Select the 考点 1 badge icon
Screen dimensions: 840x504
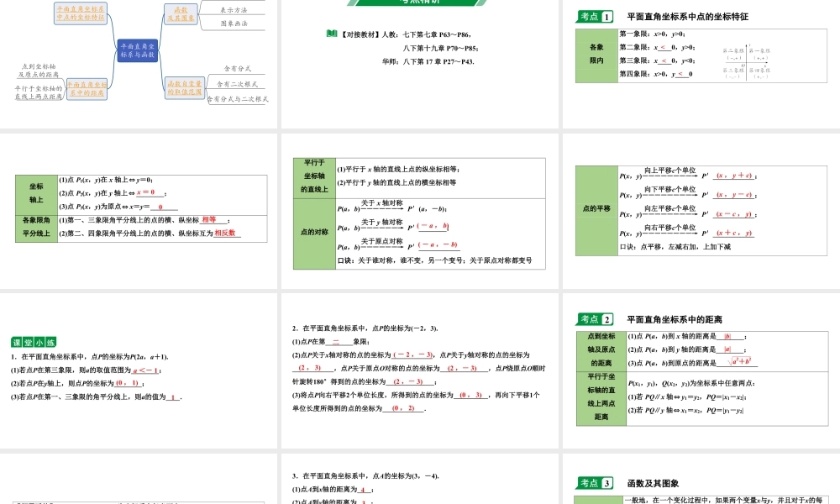(x=594, y=15)
